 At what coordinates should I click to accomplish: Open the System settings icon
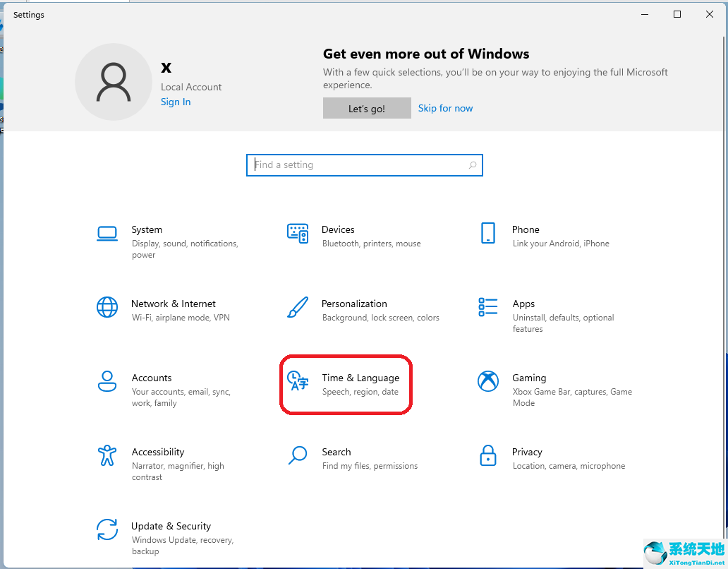click(x=107, y=233)
